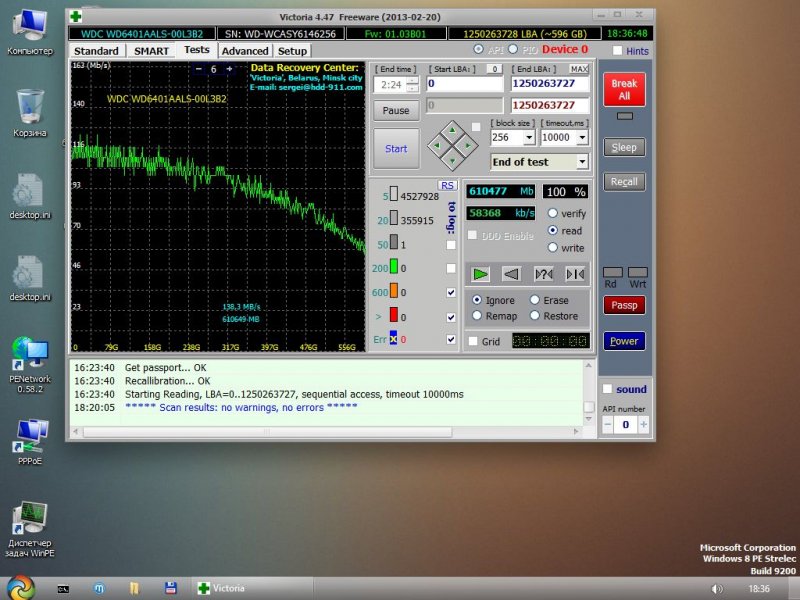Viewport: 800px width, 600px height.
Task: Switch to the SMART tab
Action: (151, 50)
